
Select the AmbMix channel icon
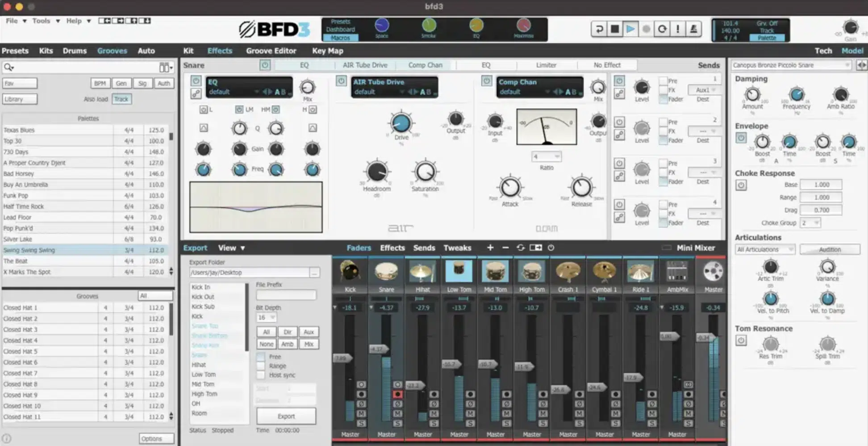pos(677,271)
